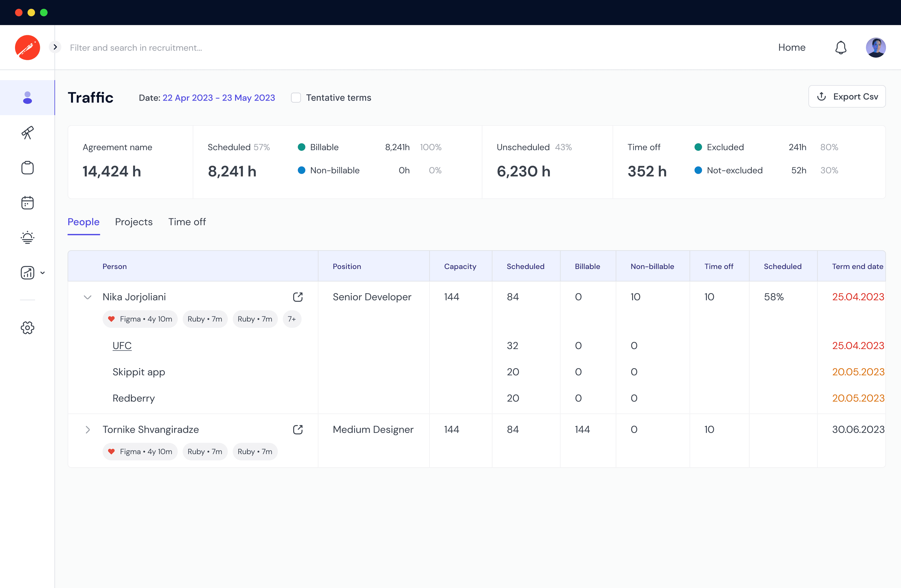Image resolution: width=901 pixels, height=588 pixels.
Task: Switch to the Projects tab
Action: click(x=134, y=222)
